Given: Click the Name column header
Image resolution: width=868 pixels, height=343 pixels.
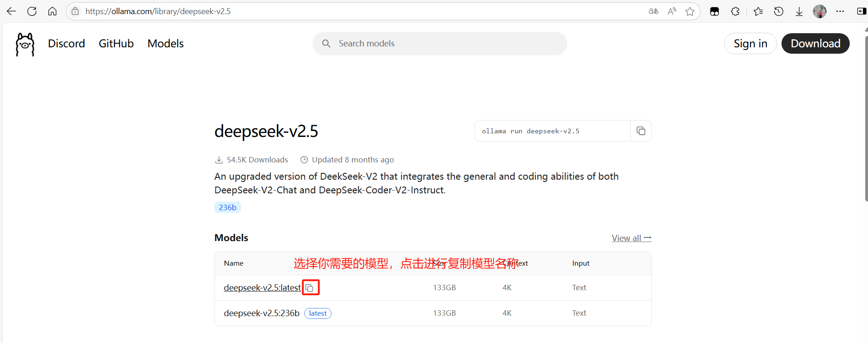Looking at the screenshot, I should pos(234,263).
